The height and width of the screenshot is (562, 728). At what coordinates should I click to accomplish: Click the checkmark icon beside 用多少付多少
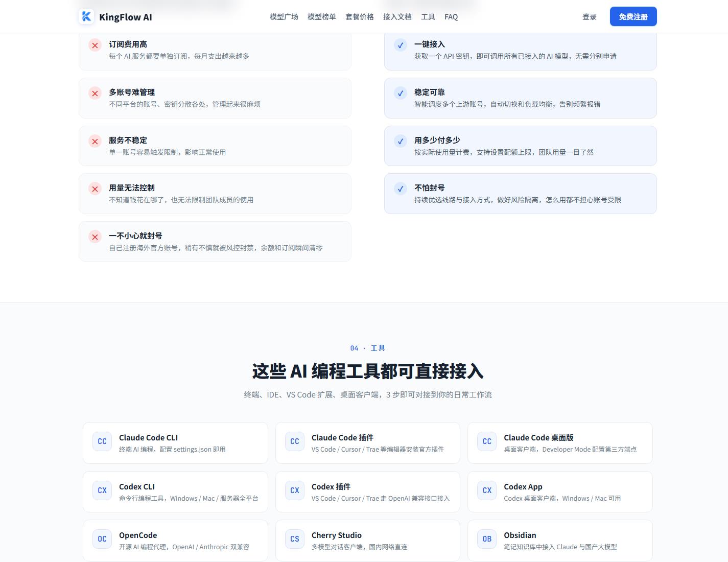pyautogui.click(x=401, y=141)
